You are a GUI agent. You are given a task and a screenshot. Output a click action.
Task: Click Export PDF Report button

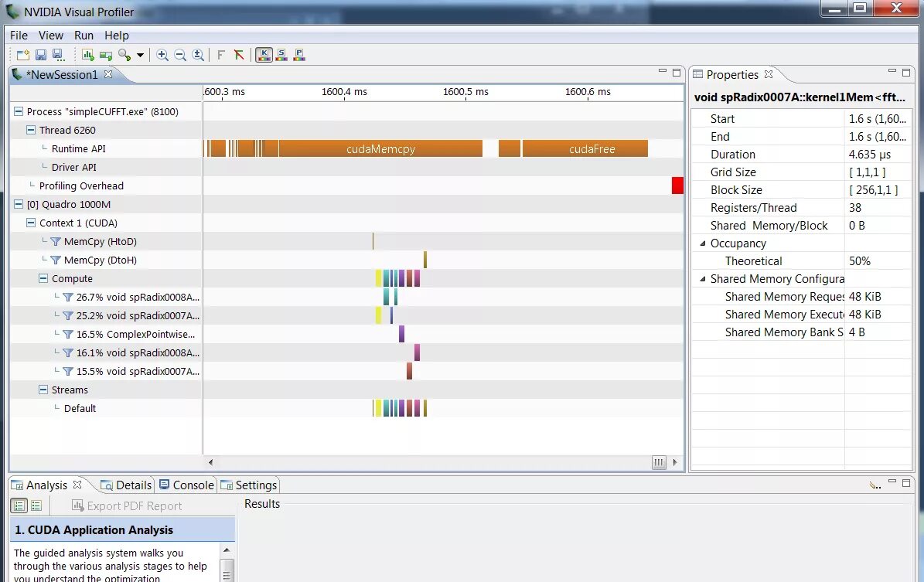click(127, 506)
